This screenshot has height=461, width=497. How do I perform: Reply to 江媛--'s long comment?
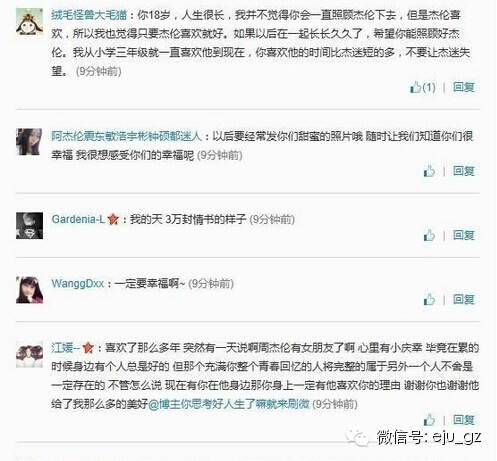[x=464, y=420]
